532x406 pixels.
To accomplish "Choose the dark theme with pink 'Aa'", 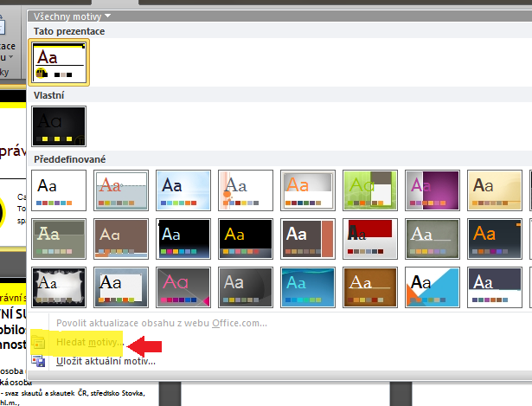I will pyautogui.click(x=183, y=287).
